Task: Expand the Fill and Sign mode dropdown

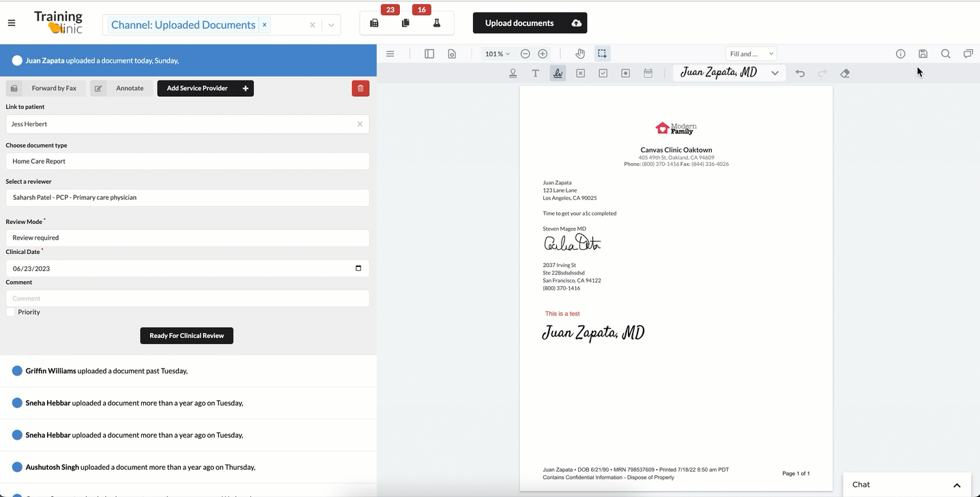Action: 751,54
